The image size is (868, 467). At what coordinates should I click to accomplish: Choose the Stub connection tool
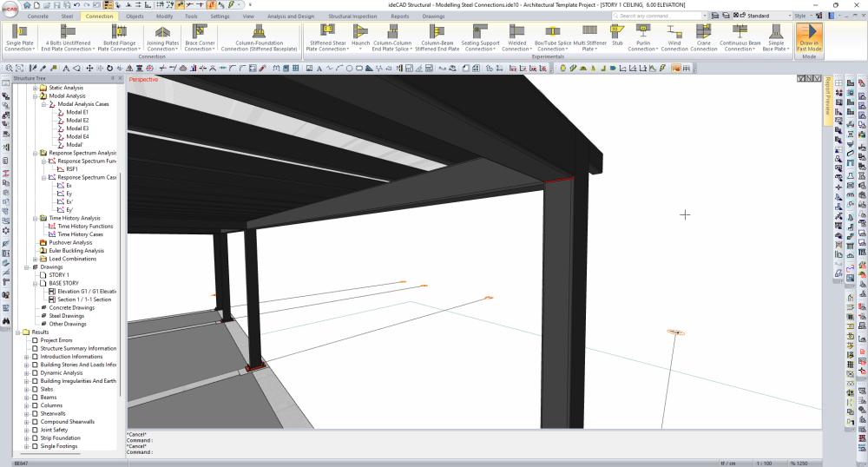click(617, 31)
